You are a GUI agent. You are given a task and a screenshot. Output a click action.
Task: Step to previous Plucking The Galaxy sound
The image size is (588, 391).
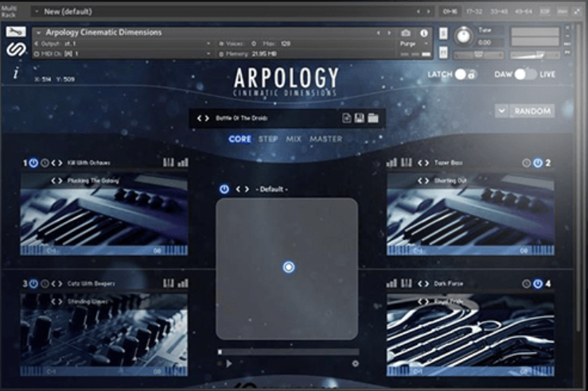coord(53,180)
